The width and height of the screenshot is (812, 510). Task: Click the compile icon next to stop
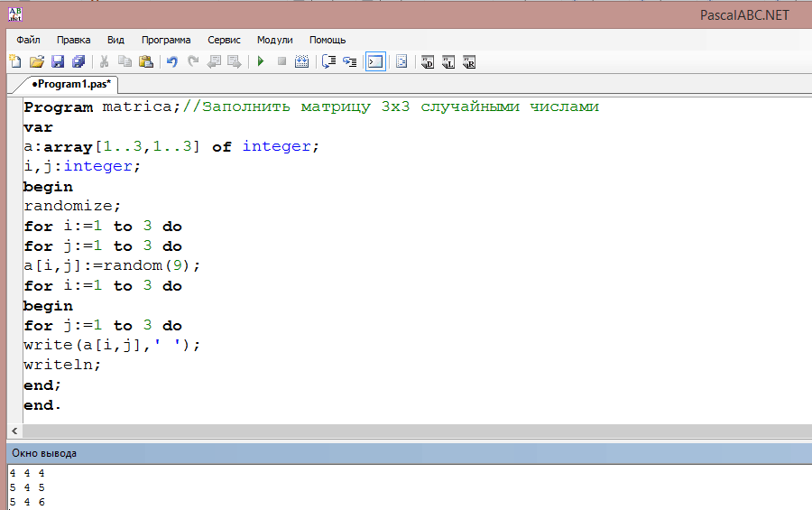(x=302, y=61)
